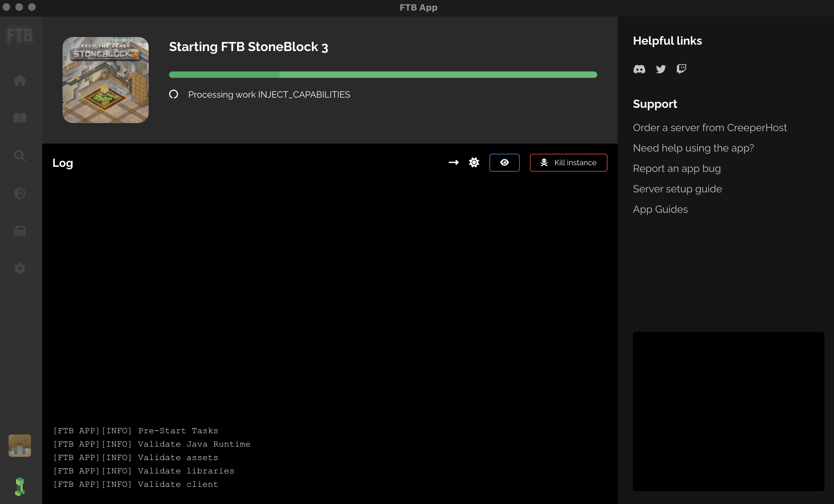The width and height of the screenshot is (834, 504).
Task: Open the Server setup guide
Action: 677,189
